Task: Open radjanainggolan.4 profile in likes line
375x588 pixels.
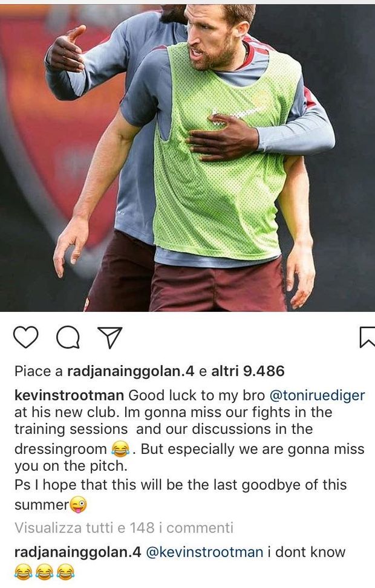Action: (131, 371)
